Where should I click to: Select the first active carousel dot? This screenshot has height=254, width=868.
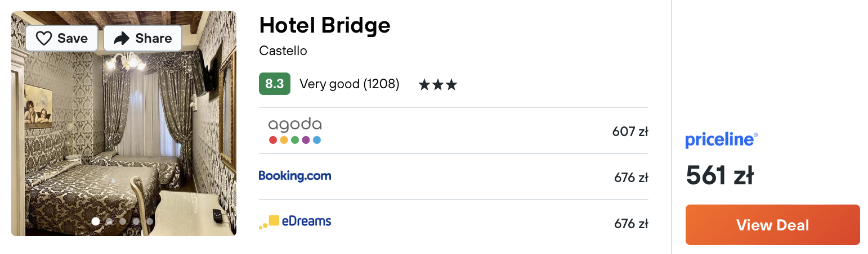click(96, 221)
